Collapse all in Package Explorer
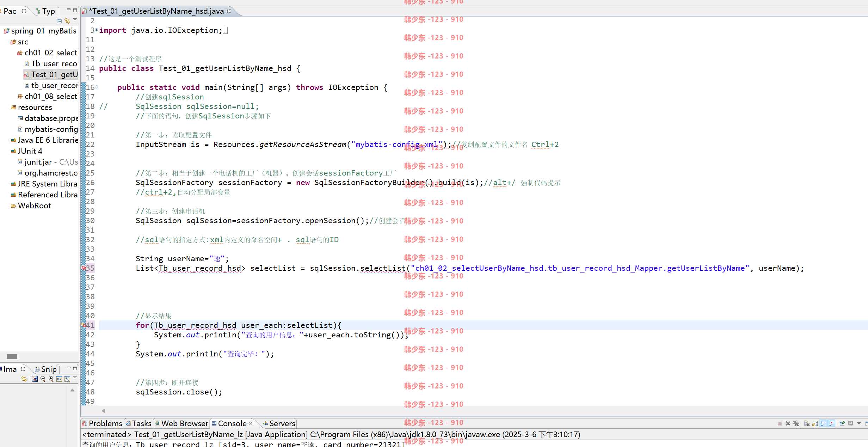The image size is (868, 447). tap(60, 21)
